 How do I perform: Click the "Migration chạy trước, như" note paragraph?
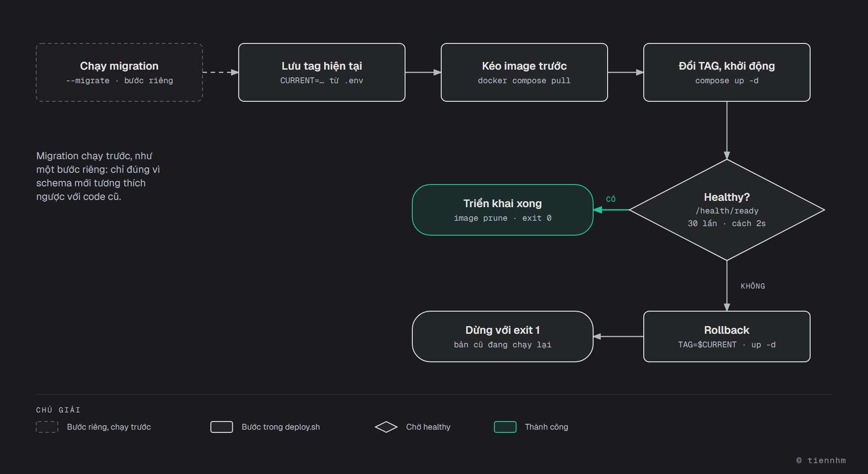point(98,176)
